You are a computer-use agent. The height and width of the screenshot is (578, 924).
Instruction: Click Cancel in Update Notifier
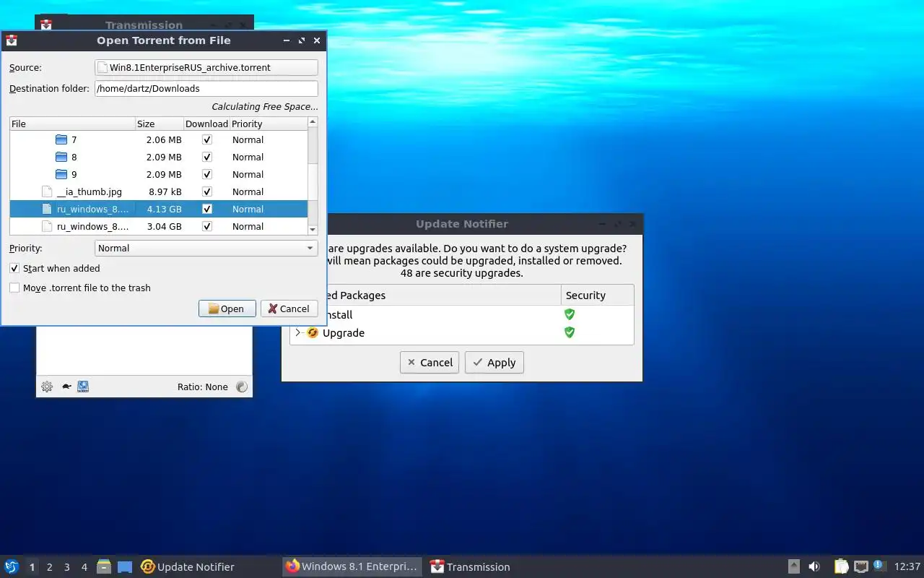tap(430, 362)
